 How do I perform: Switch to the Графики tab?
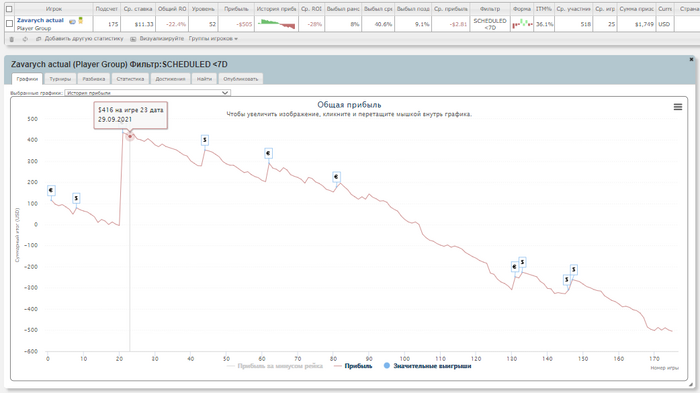[x=27, y=79]
